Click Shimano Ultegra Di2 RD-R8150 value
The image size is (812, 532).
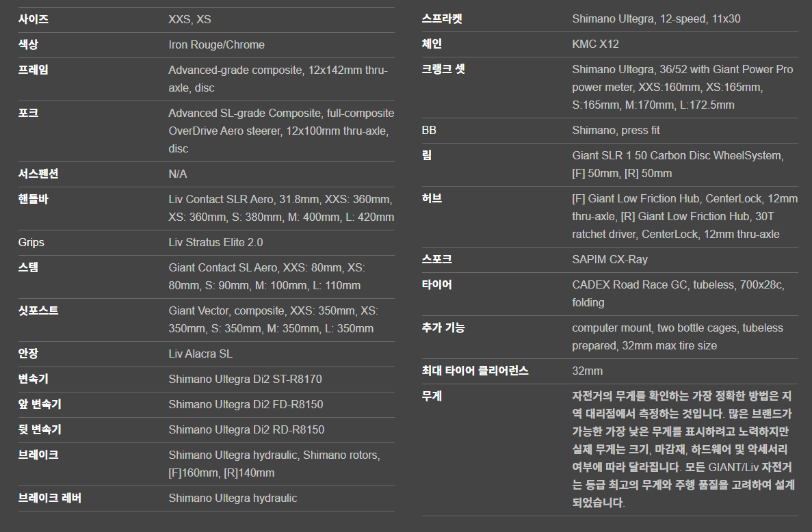point(246,430)
